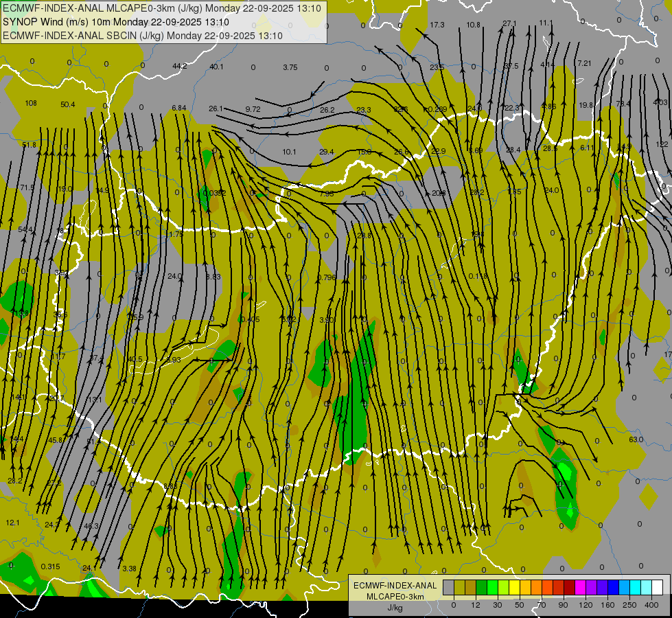The image size is (672, 618).
Task: Click the legend scale label 12
Action: [476, 605]
